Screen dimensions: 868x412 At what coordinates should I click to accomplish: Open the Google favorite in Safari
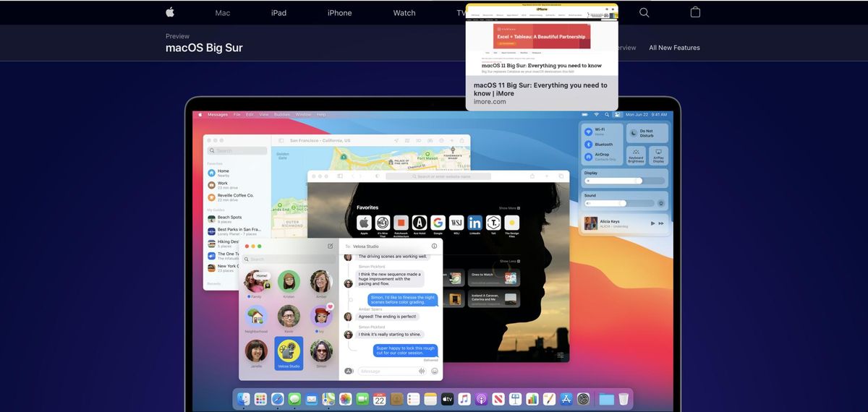click(438, 223)
